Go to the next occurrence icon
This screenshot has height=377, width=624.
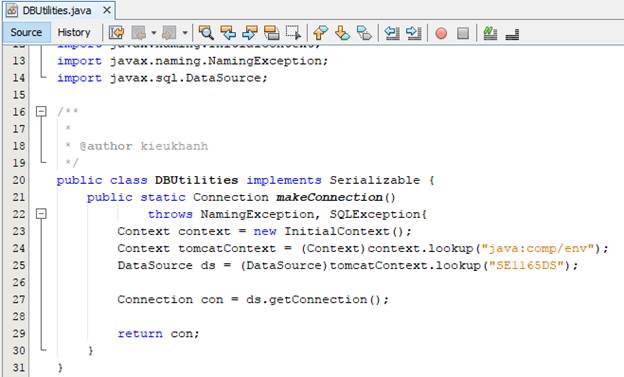(250, 33)
